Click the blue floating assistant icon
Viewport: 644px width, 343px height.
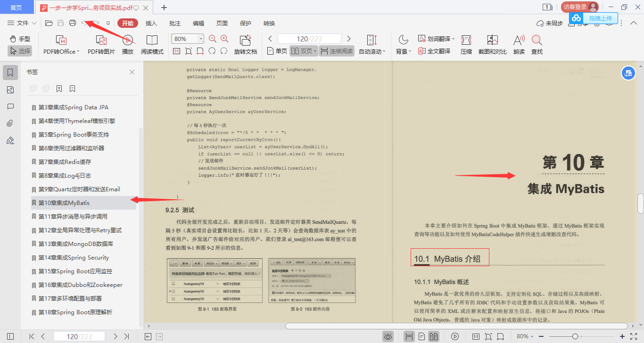point(627,73)
